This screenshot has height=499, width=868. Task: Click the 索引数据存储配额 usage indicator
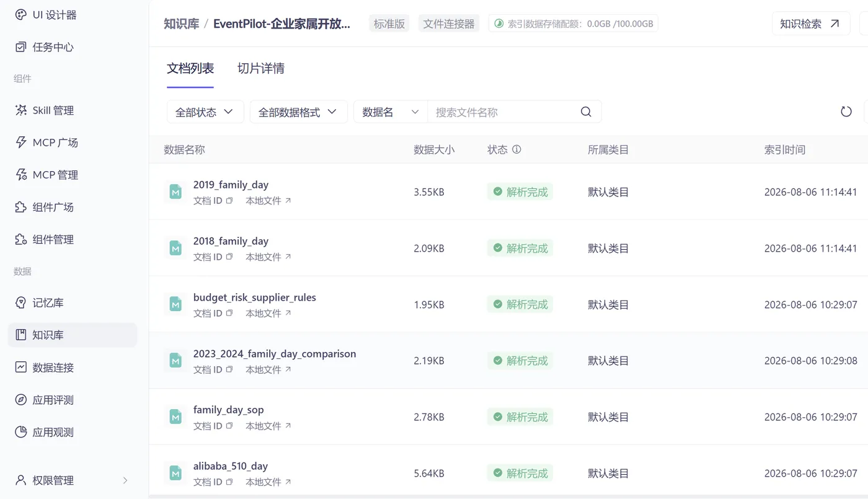click(x=573, y=24)
